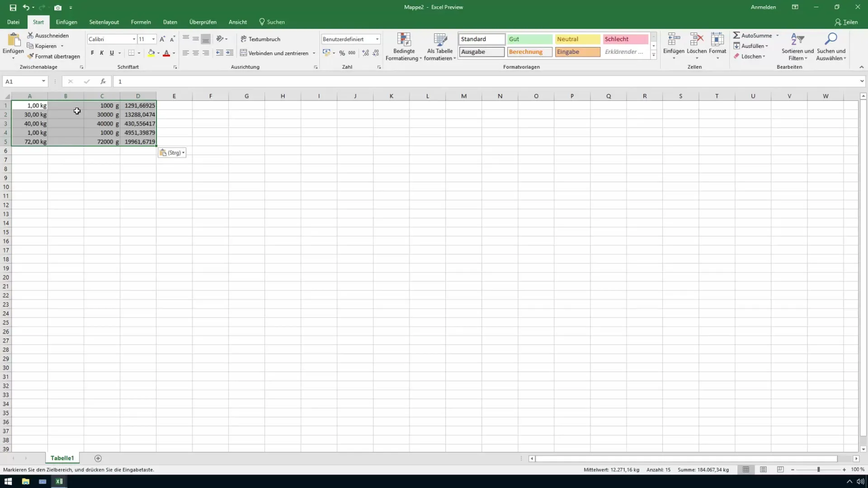Open Als Tabelle formatieren menu
868x488 pixels.
(439, 47)
